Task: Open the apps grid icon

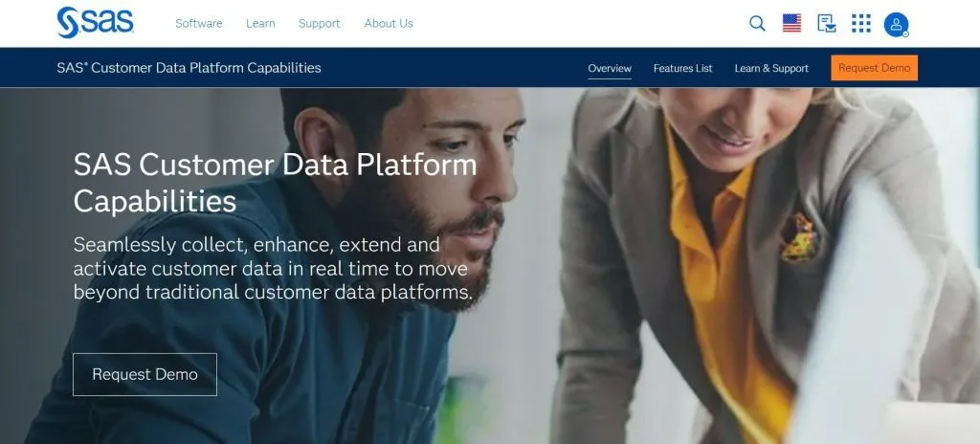Action: click(860, 24)
